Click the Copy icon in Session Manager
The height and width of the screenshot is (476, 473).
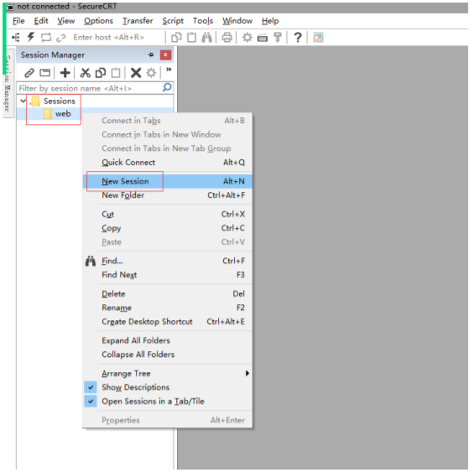[101, 73]
